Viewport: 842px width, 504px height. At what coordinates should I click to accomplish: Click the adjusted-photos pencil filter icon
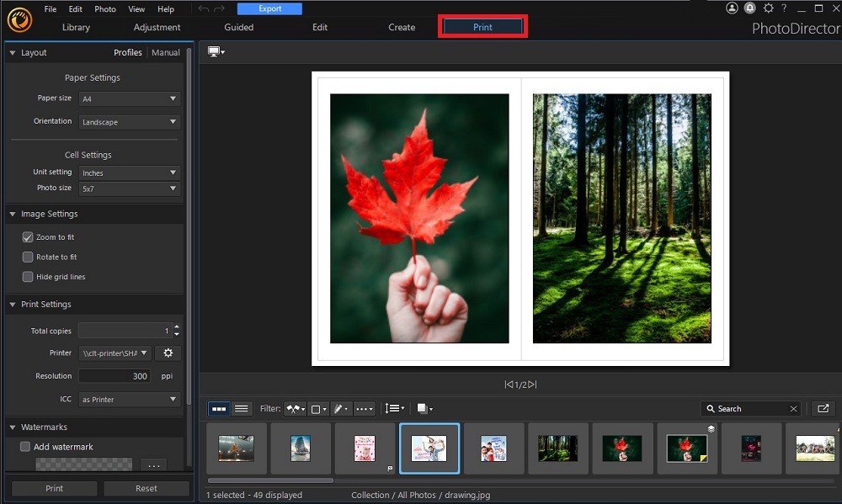[340, 408]
